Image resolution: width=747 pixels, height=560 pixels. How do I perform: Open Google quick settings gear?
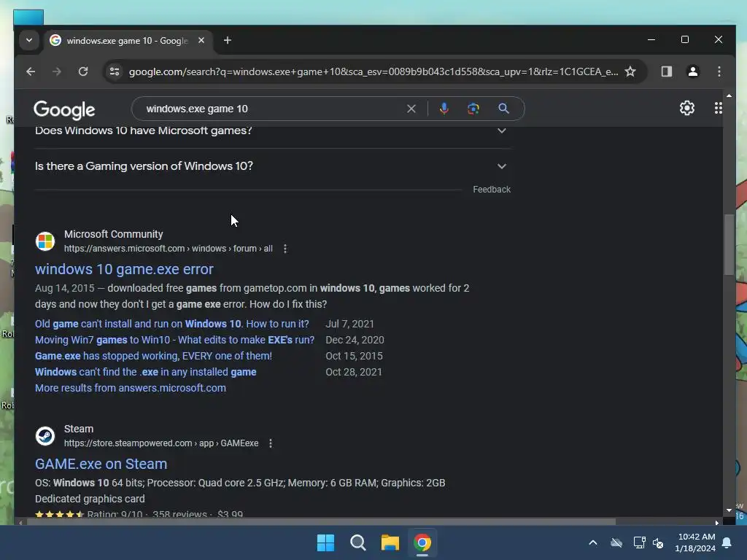[687, 108]
